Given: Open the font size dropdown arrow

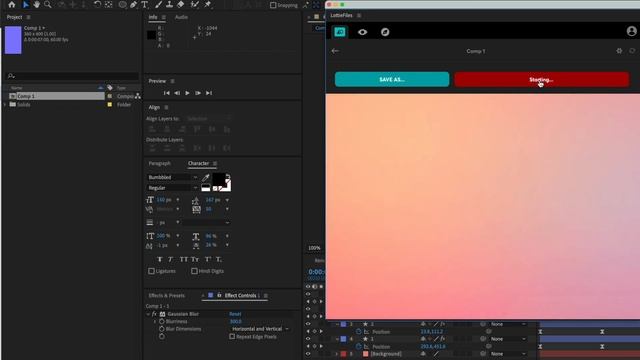Looking at the screenshot, I should (x=178, y=200).
